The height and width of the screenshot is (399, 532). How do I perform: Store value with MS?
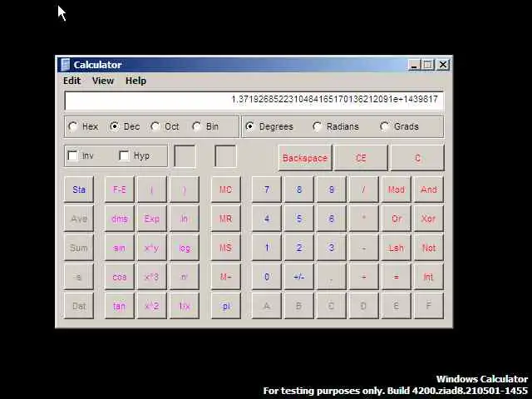[x=225, y=248]
